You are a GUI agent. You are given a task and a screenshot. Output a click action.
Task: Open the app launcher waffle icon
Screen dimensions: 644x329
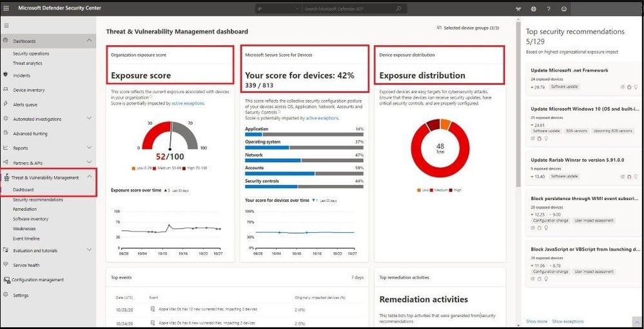point(6,8)
